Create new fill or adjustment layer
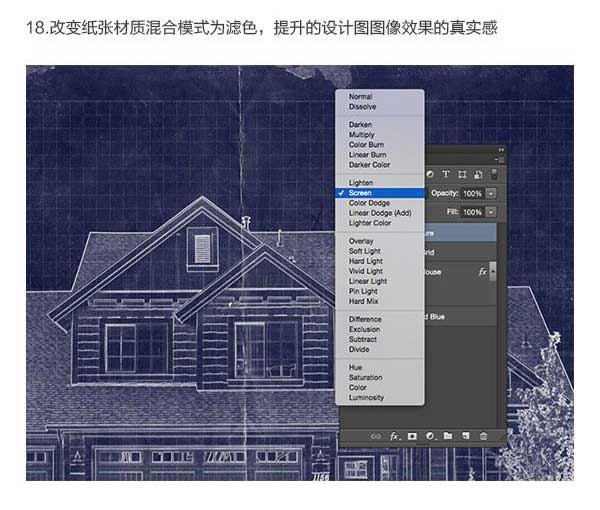Screen dimensions: 600x510 point(430,436)
